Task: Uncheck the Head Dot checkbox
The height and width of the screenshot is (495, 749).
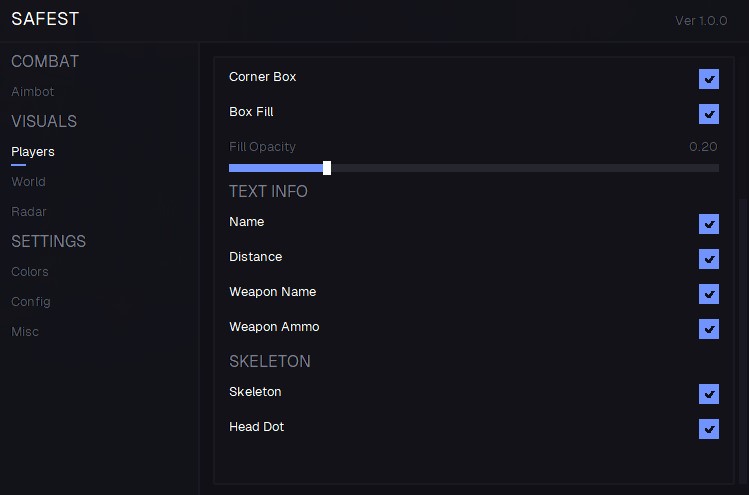Action: coord(709,429)
